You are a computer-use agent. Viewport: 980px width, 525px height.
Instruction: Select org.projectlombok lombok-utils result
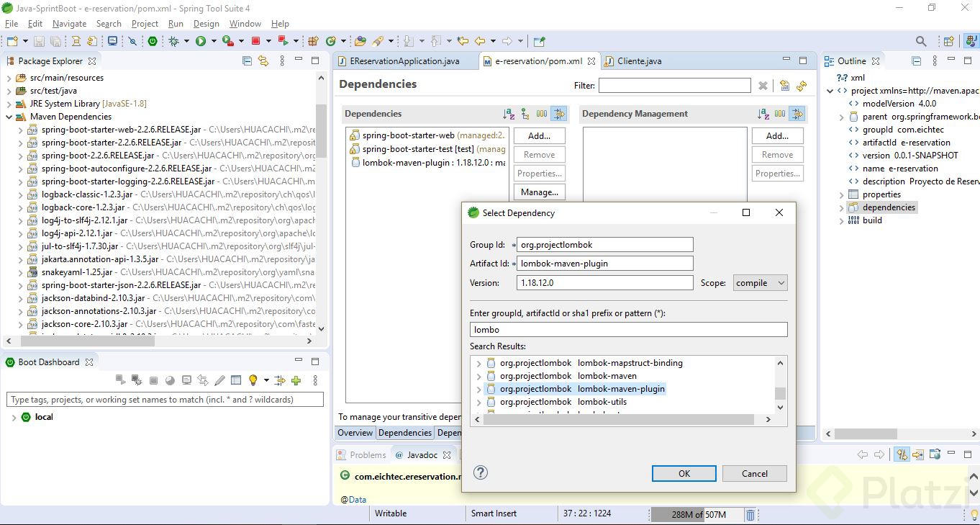[563, 402]
